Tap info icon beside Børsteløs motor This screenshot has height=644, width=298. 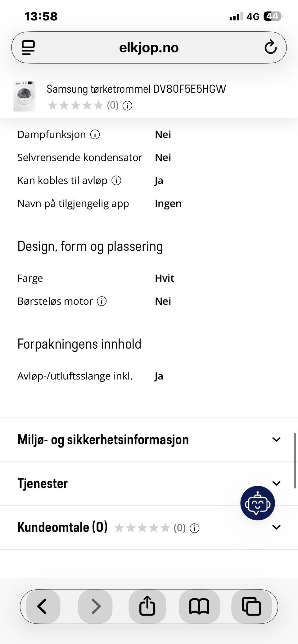point(102,301)
